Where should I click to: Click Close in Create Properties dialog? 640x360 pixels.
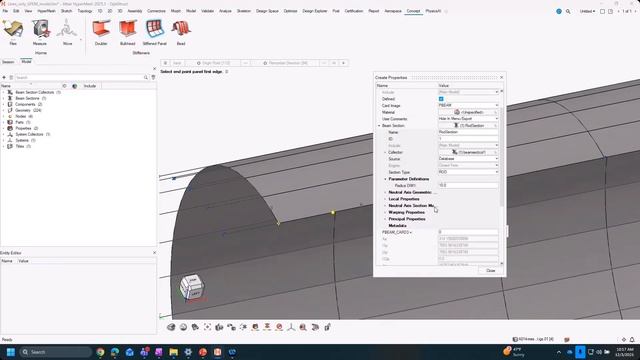click(491, 271)
